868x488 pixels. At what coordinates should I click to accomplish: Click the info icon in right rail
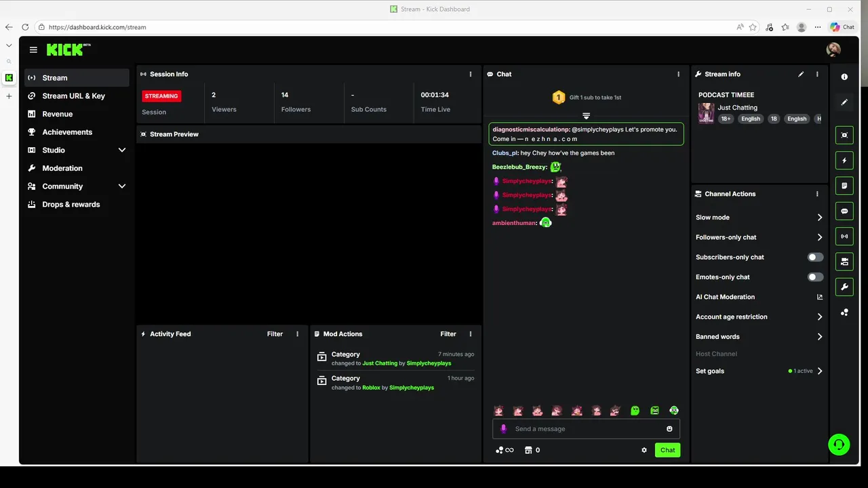(x=844, y=77)
